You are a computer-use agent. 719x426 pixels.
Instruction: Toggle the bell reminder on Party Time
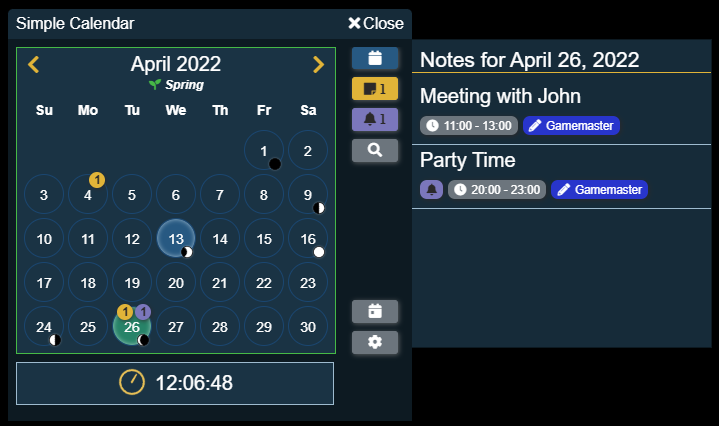tap(431, 189)
